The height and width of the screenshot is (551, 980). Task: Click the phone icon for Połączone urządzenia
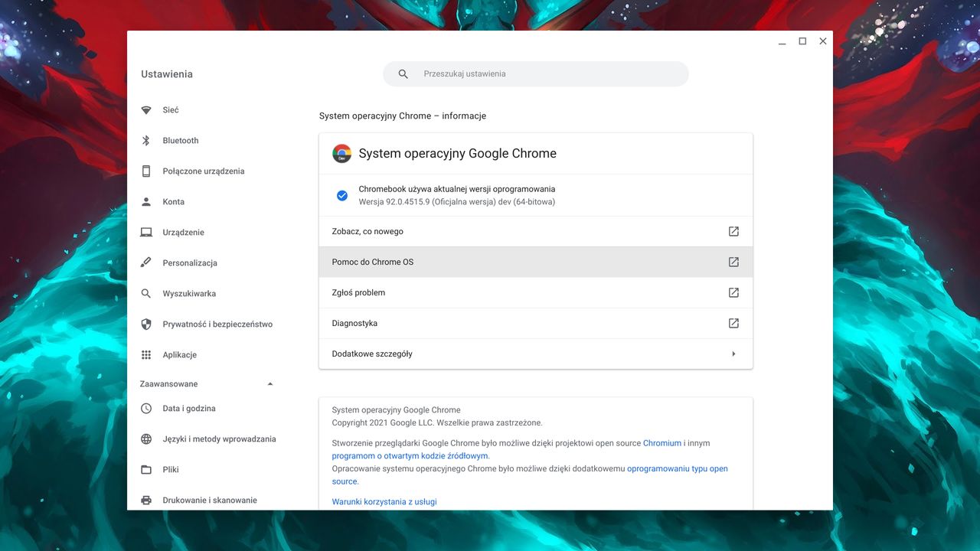[x=146, y=171]
